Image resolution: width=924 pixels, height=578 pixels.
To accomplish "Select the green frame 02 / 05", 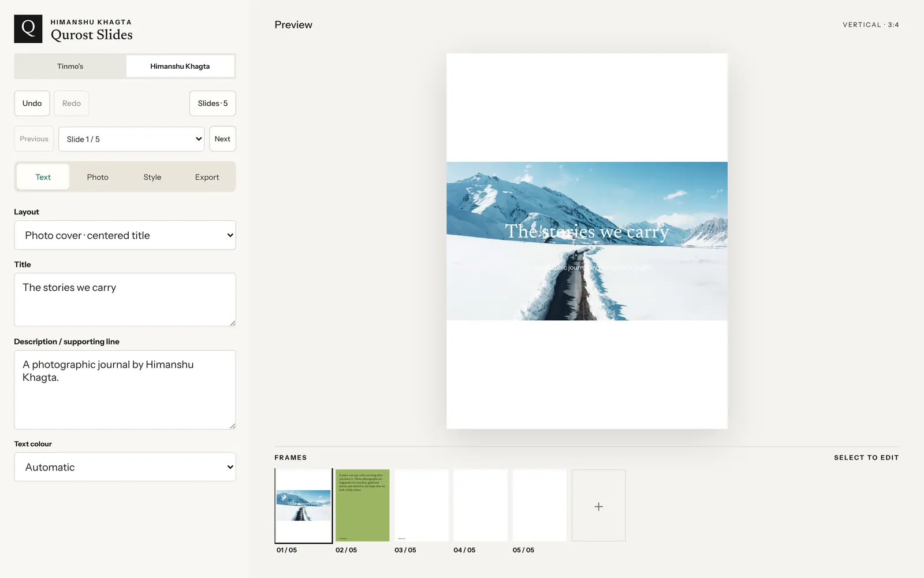I will point(363,506).
